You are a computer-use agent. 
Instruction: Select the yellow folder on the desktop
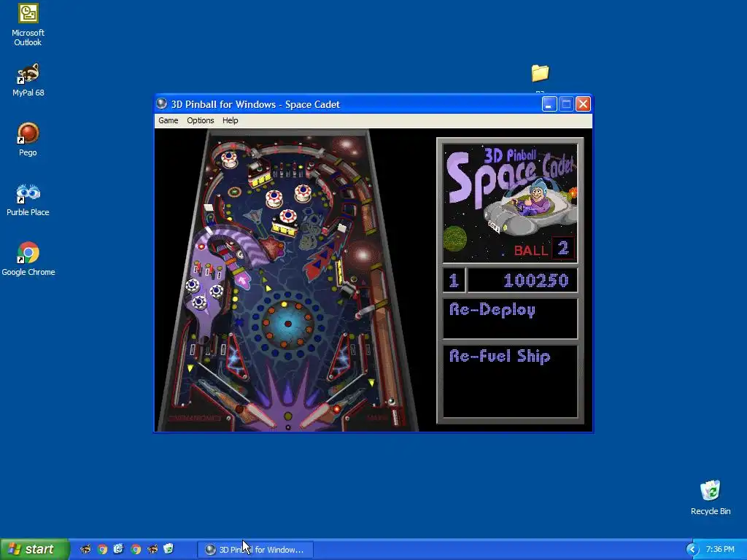click(x=541, y=73)
